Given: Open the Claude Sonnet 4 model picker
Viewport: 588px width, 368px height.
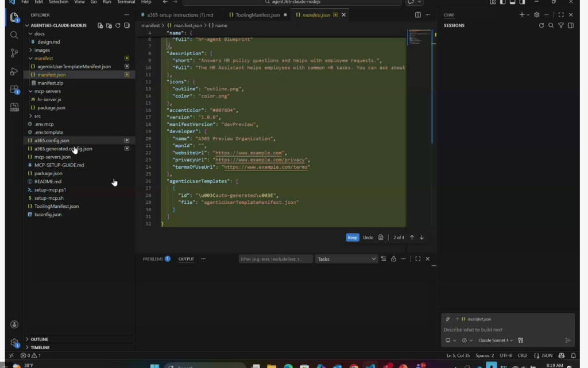Looking at the screenshot, I should (496, 340).
